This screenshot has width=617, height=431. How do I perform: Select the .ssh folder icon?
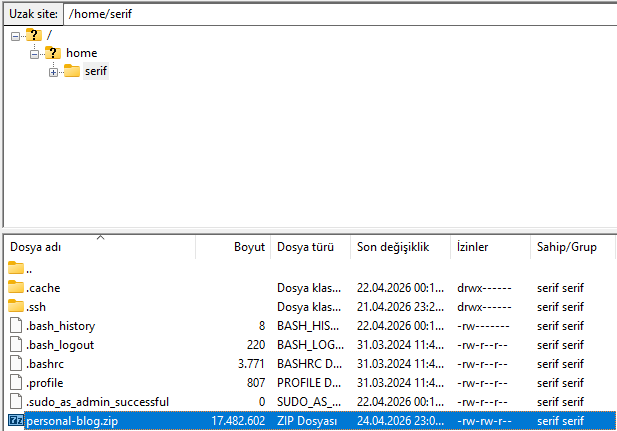16,306
